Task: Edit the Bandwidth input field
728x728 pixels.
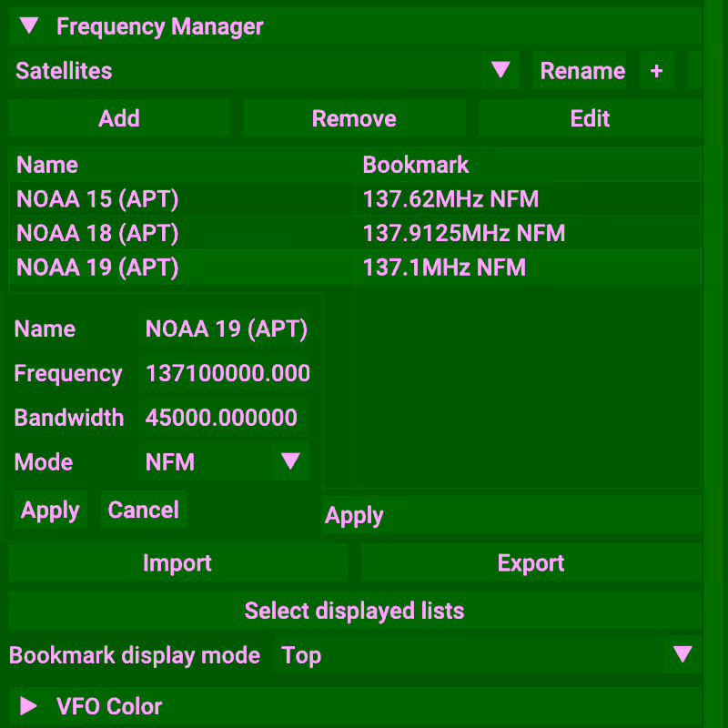Action: pyautogui.click(x=224, y=417)
